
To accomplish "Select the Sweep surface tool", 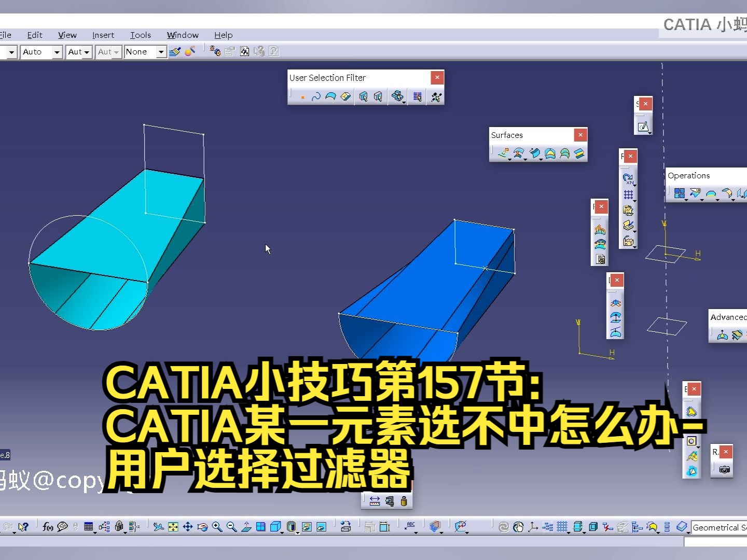I will click(534, 153).
